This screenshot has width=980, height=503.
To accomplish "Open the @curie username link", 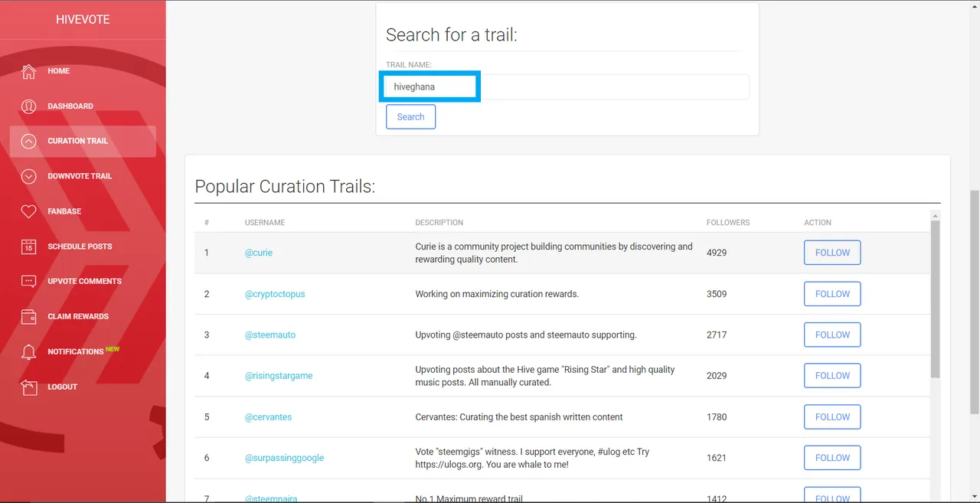I will (259, 253).
